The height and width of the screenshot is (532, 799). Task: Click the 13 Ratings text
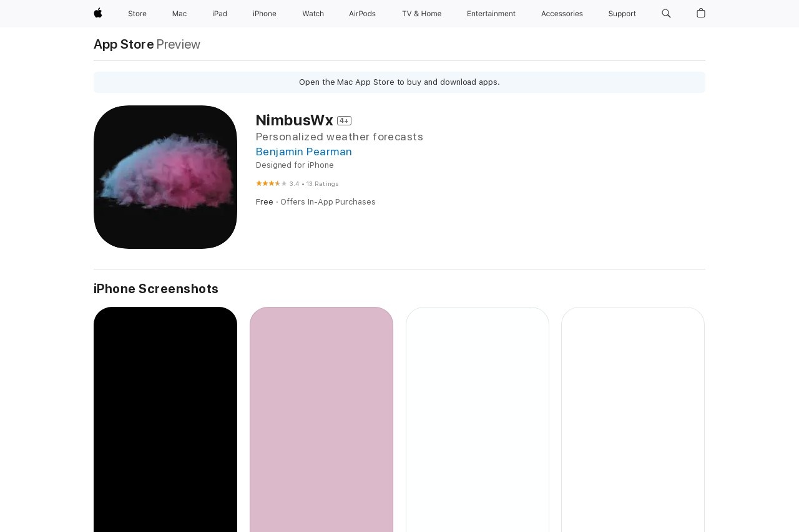point(323,184)
